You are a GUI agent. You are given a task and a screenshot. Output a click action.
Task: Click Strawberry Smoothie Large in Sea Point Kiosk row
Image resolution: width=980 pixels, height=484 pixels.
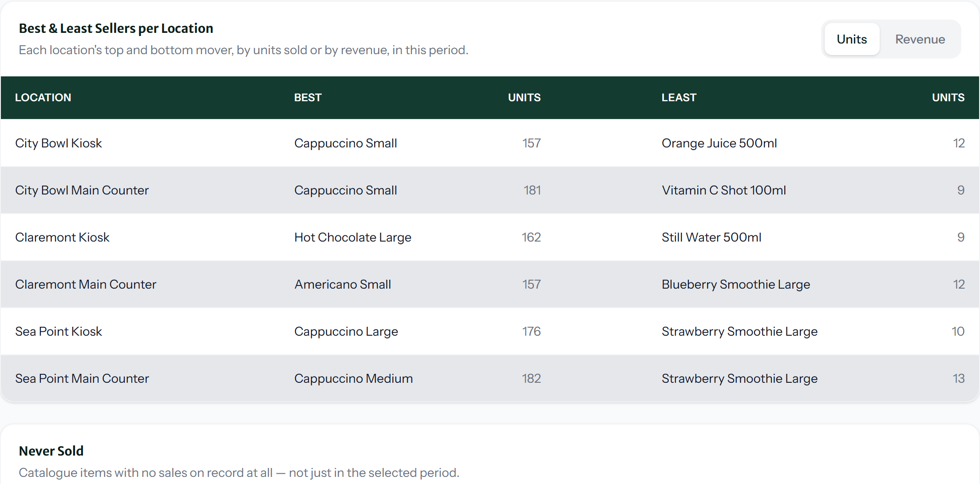click(x=740, y=332)
